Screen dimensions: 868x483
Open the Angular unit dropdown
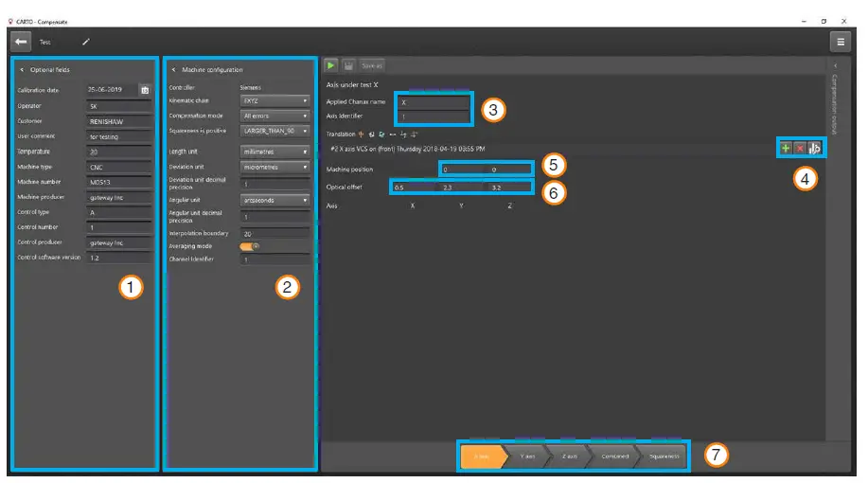coord(275,200)
